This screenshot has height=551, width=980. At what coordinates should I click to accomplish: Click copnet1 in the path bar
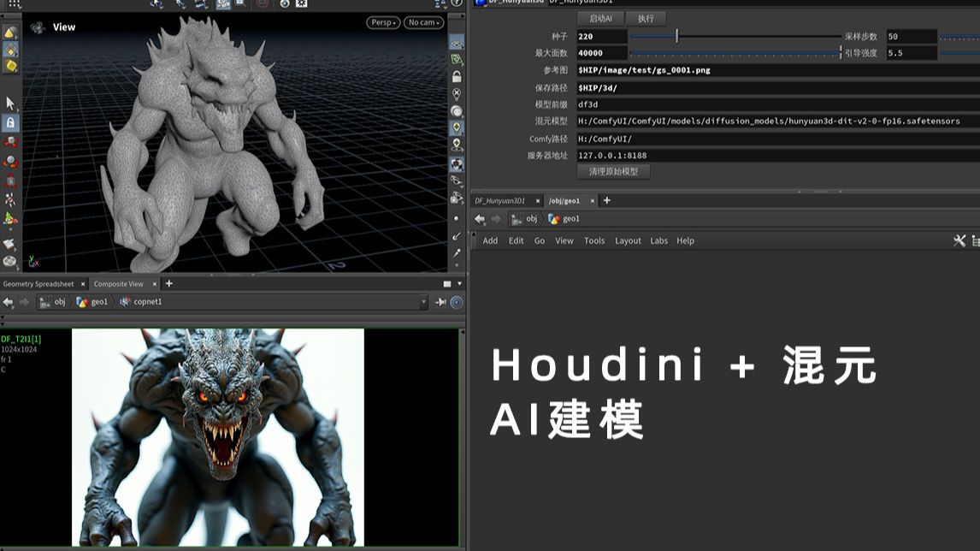tap(140, 302)
